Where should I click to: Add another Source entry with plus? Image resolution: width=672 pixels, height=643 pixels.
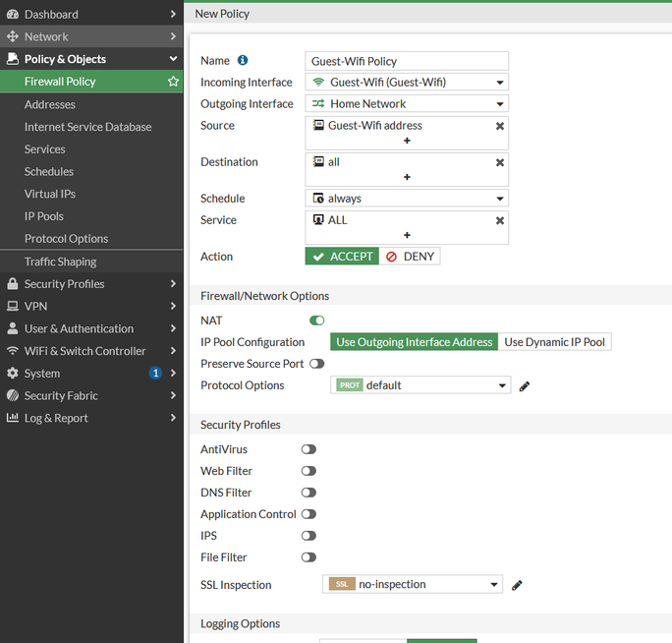tap(407, 141)
